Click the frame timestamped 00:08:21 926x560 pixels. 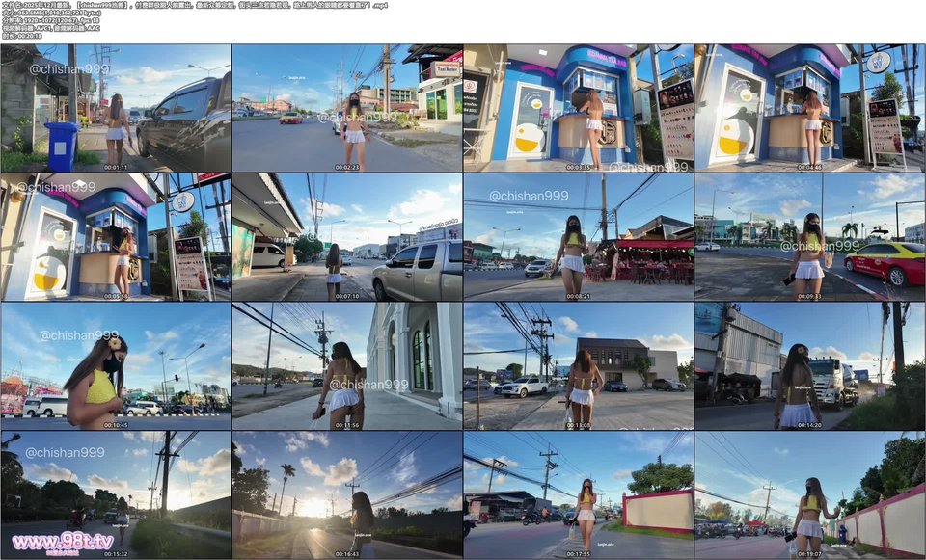(578, 237)
